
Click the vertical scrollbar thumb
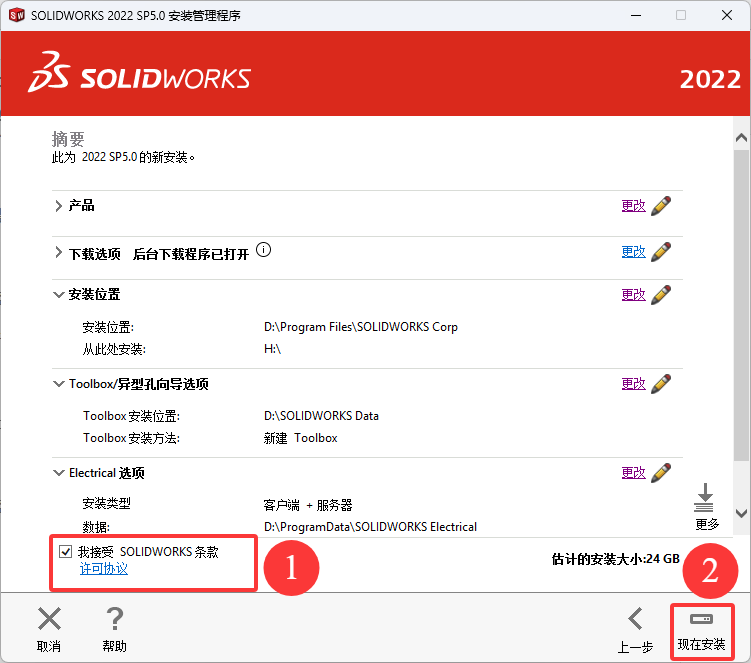pyautogui.click(x=741, y=306)
